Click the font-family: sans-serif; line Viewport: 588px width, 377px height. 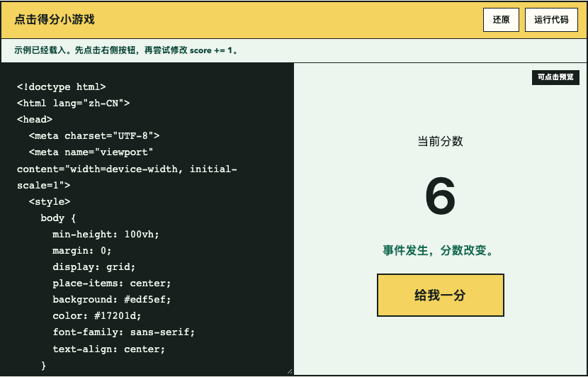(x=124, y=332)
